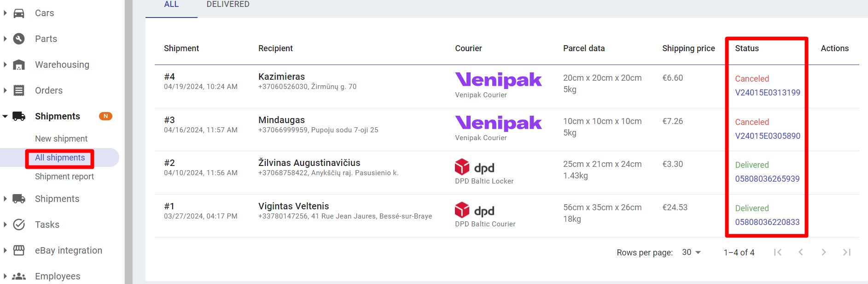The width and height of the screenshot is (868, 284).
Task: Click the eBay integration store icon
Action: point(19,250)
